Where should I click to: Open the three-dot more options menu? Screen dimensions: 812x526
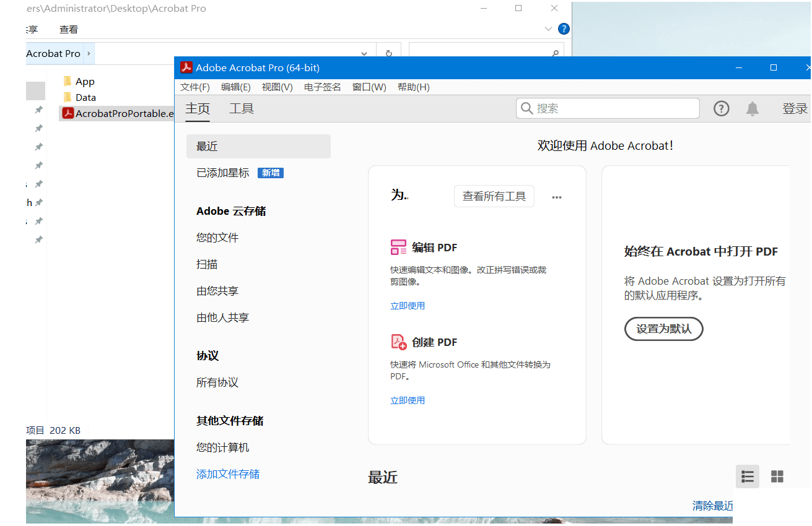point(557,197)
